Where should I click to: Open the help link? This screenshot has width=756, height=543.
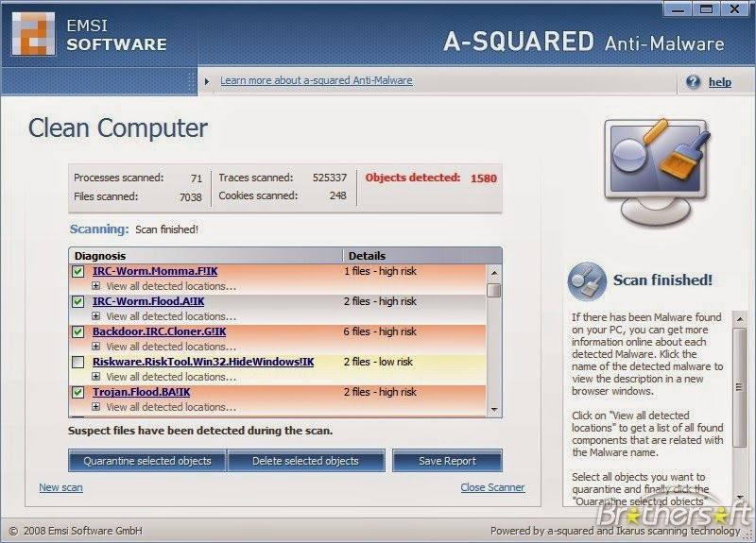[x=720, y=82]
